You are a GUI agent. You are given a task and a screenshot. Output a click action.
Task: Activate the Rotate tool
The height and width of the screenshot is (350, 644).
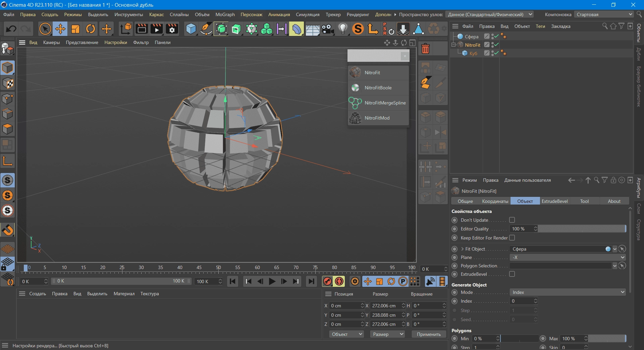click(91, 29)
